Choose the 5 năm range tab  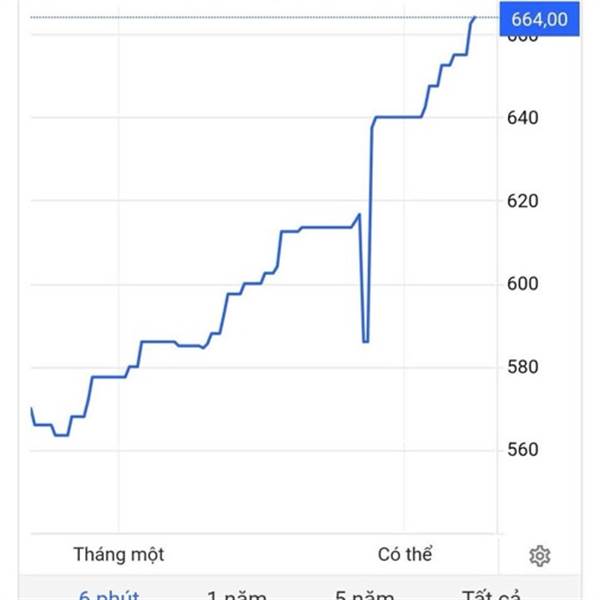[364, 595]
